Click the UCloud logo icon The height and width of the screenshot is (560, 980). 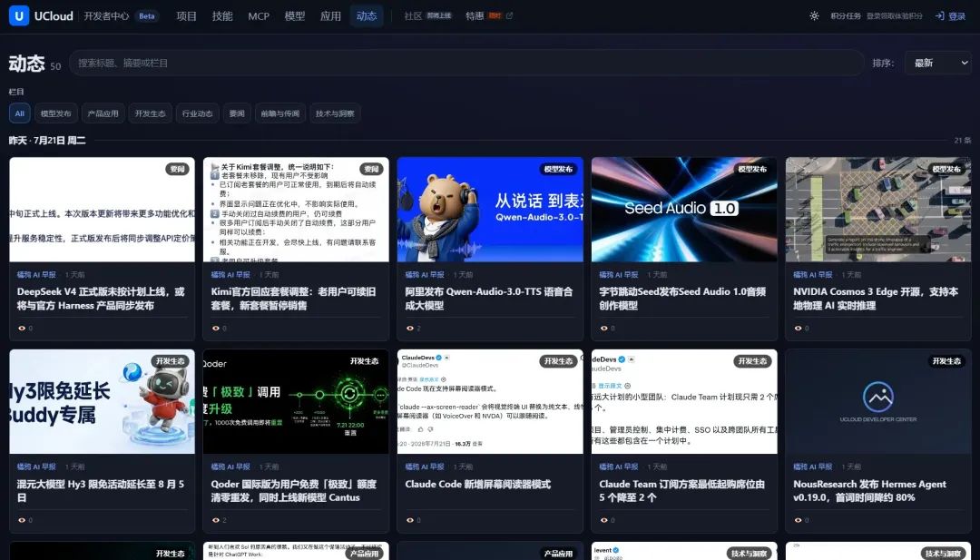coord(19,15)
